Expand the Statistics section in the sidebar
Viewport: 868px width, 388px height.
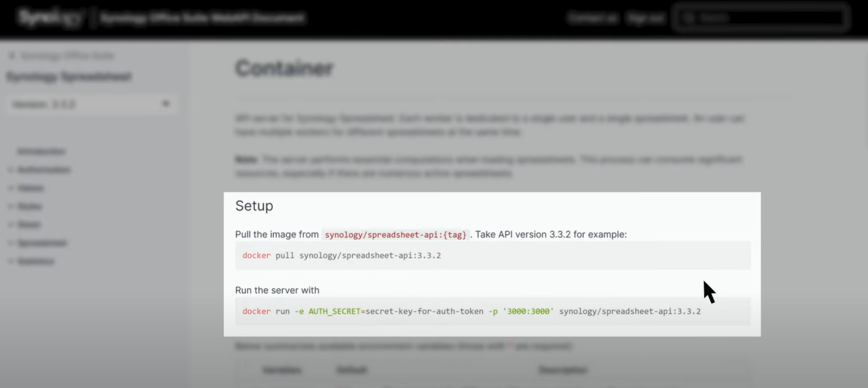(11, 261)
